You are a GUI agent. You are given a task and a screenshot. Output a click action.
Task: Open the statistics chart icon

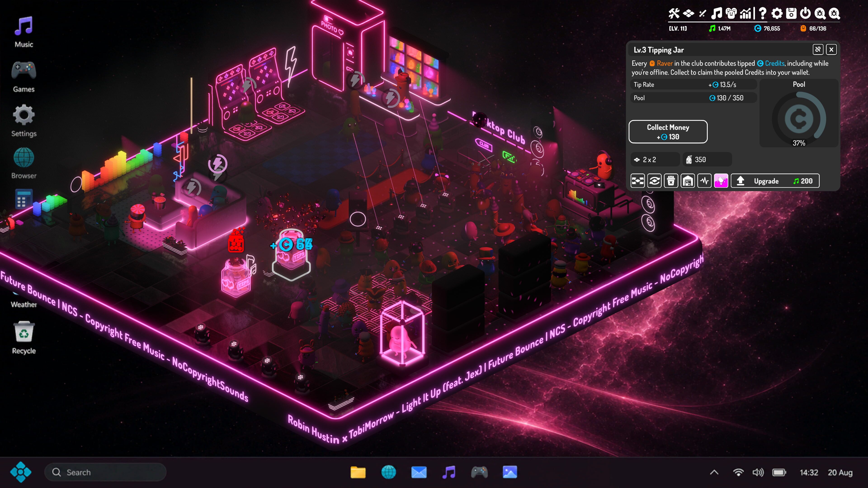click(746, 14)
